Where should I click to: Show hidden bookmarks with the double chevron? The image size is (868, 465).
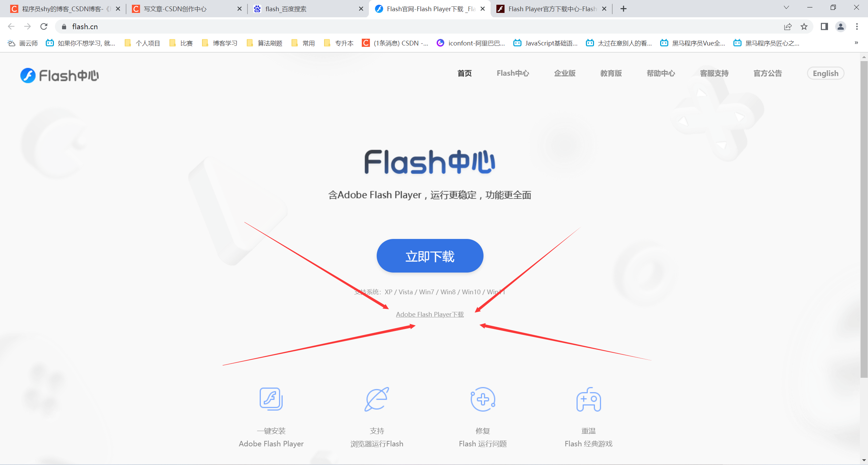(x=856, y=43)
